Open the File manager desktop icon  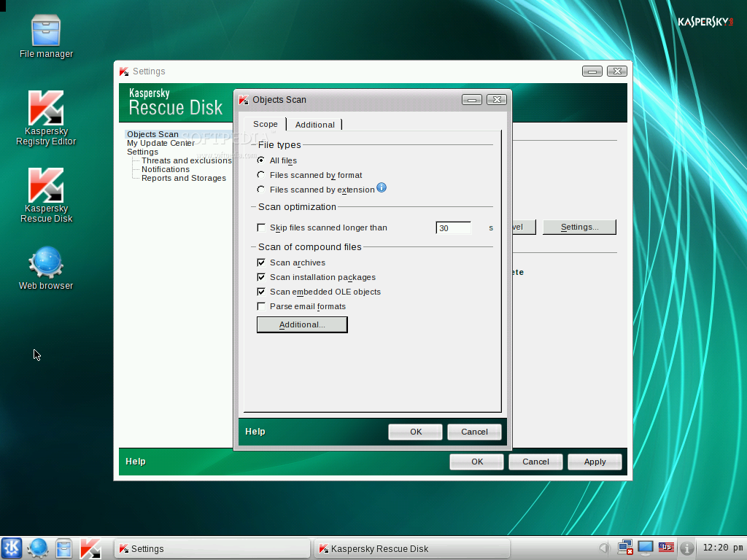[x=46, y=36]
